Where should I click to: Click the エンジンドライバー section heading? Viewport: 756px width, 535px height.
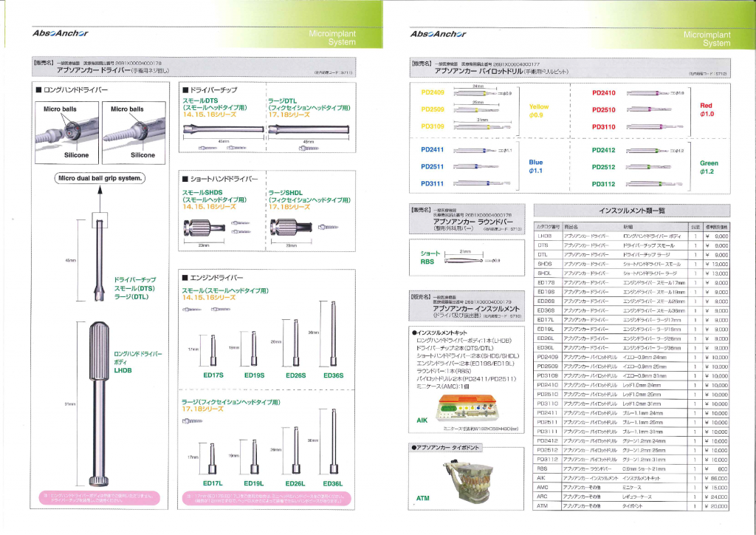(213, 278)
